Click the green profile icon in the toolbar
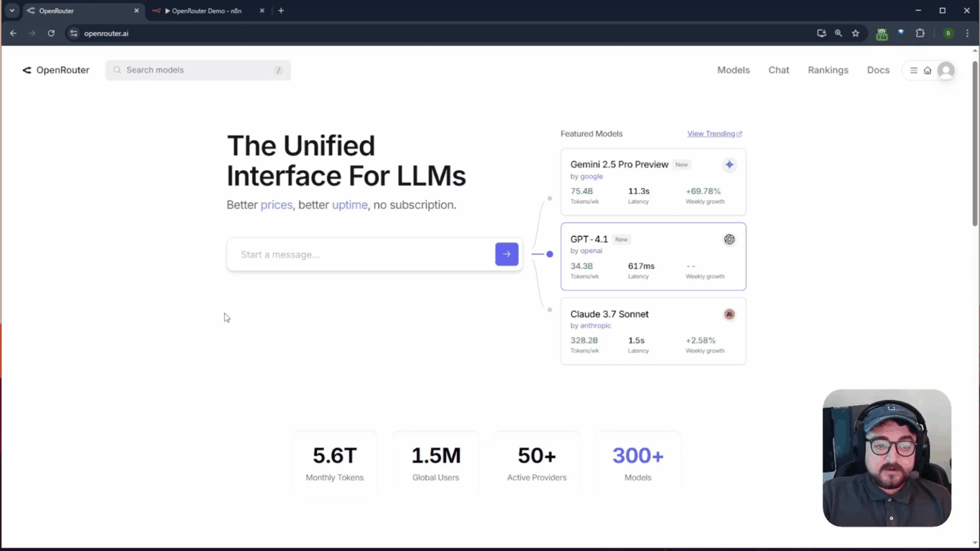The width and height of the screenshot is (980, 551). [948, 33]
